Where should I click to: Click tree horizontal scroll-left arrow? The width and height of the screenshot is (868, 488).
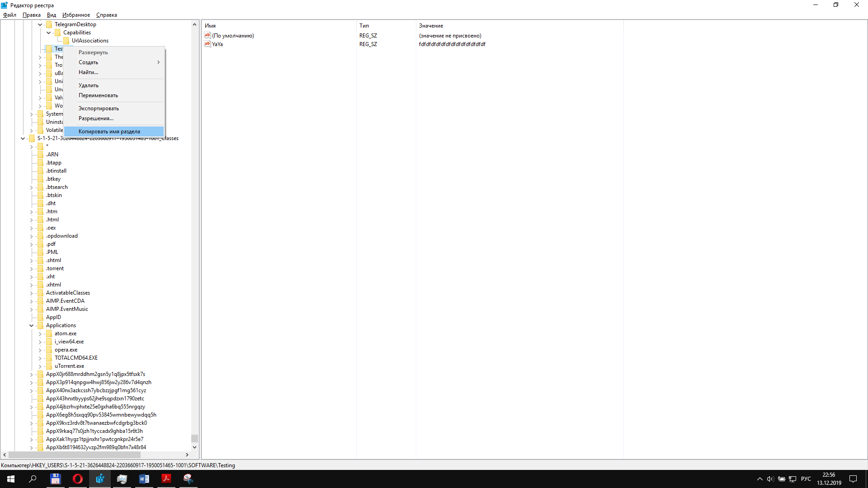coord(5,455)
